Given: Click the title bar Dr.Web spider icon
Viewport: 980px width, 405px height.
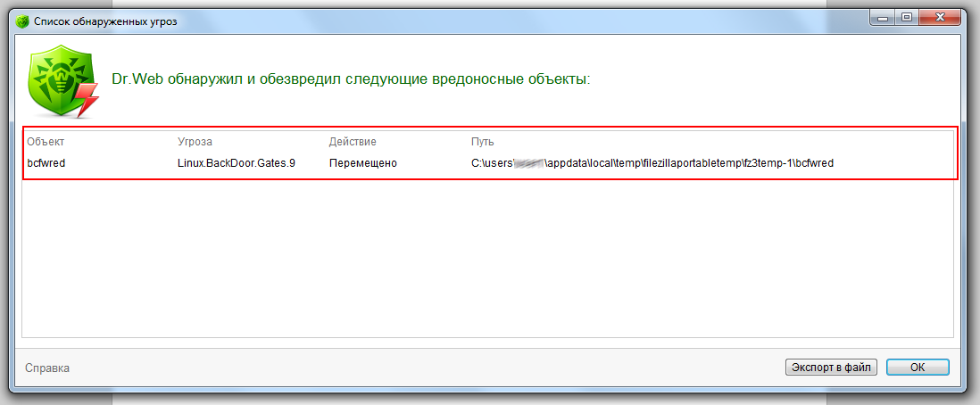Looking at the screenshot, I should (22, 22).
